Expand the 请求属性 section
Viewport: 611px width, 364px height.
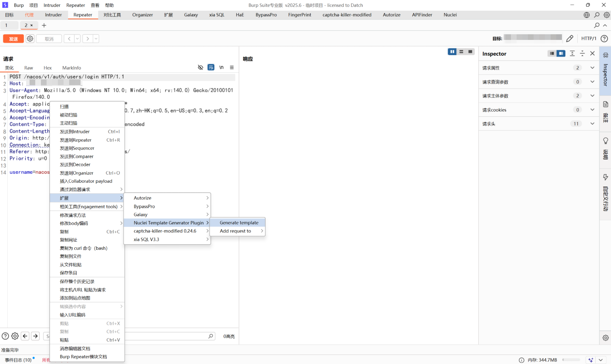click(592, 68)
